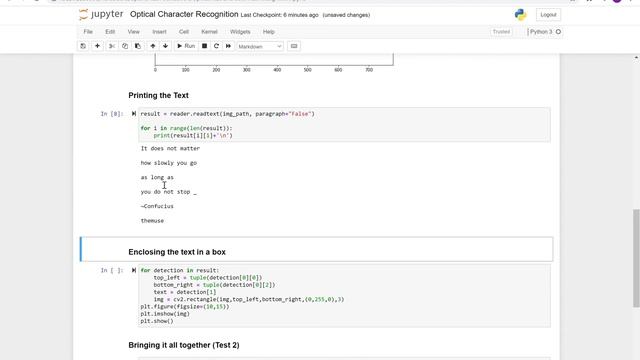Copy selected cells icon

click(125, 46)
